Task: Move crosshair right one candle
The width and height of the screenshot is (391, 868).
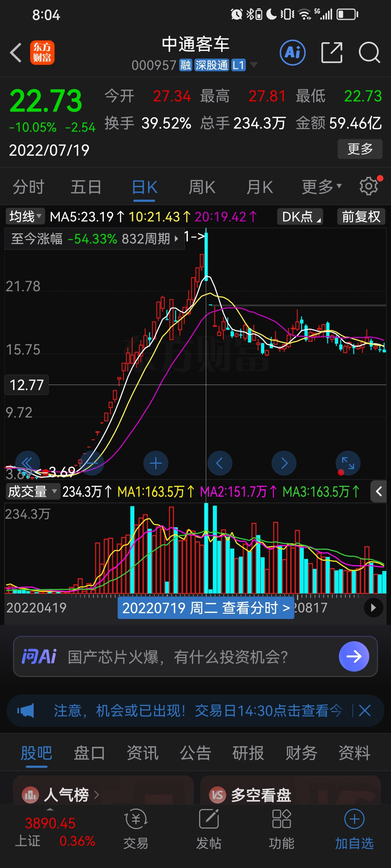Action: pos(284,463)
